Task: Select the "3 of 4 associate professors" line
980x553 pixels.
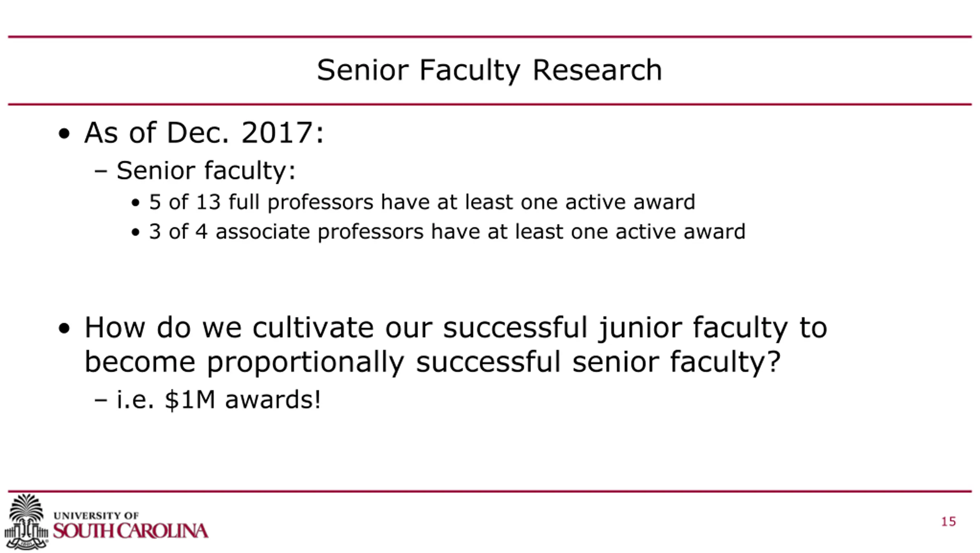Action: point(447,232)
